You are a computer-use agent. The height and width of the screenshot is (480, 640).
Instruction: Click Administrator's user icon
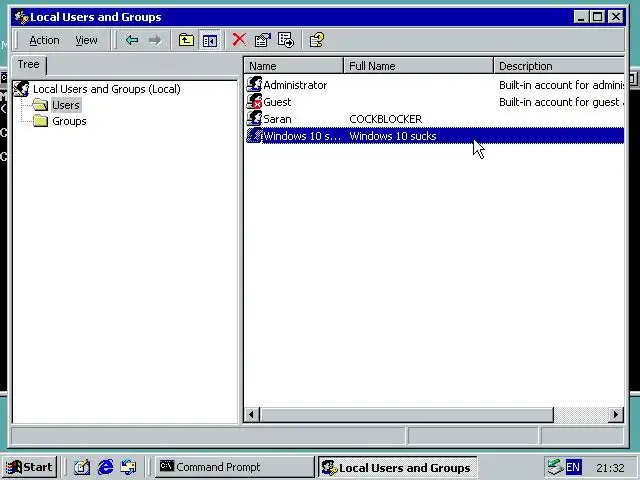click(x=254, y=84)
